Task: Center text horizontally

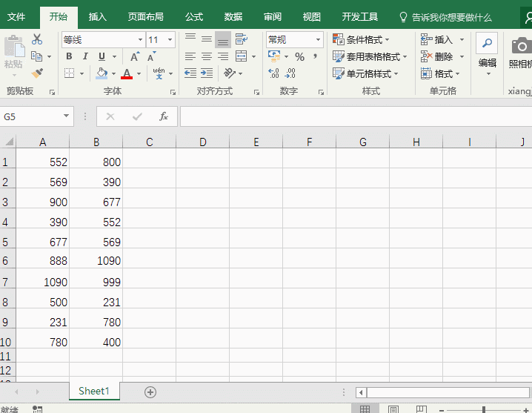Action: (x=206, y=56)
